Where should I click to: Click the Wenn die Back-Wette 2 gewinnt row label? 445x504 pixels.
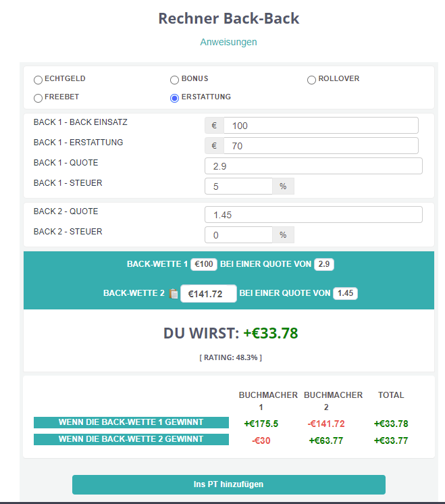tap(131, 439)
